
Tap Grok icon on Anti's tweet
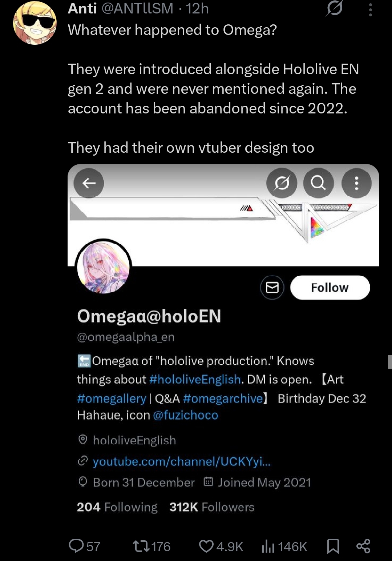click(334, 8)
